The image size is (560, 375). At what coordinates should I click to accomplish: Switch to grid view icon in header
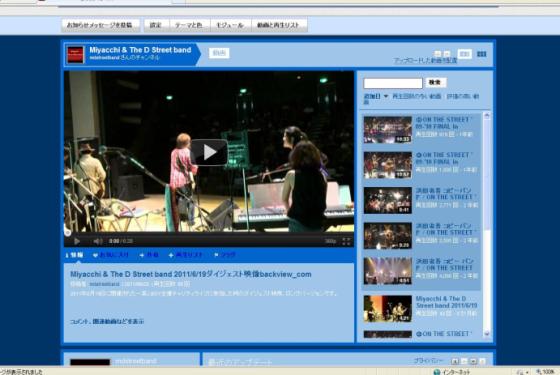(x=482, y=54)
